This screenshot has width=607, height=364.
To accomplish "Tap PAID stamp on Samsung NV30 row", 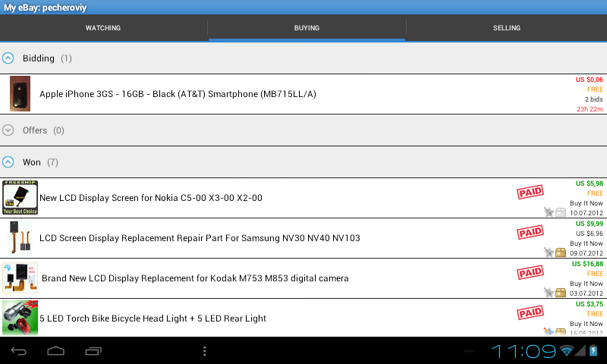I will point(530,232).
